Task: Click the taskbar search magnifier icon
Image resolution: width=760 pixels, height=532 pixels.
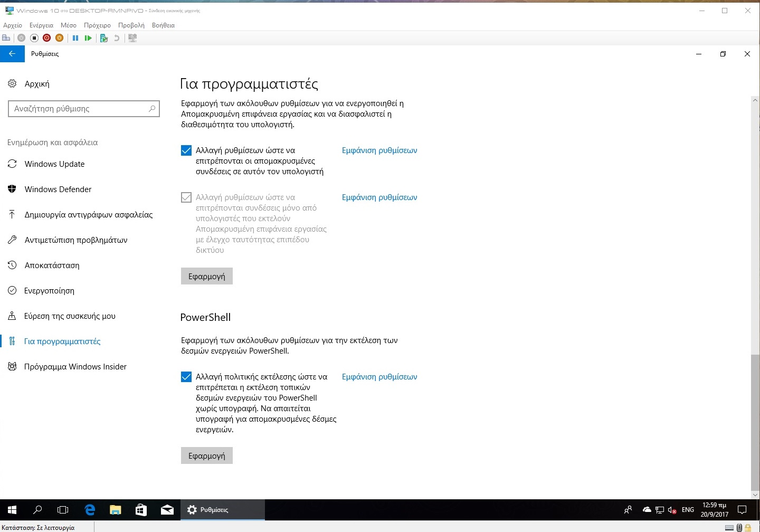Action: [37, 510]
